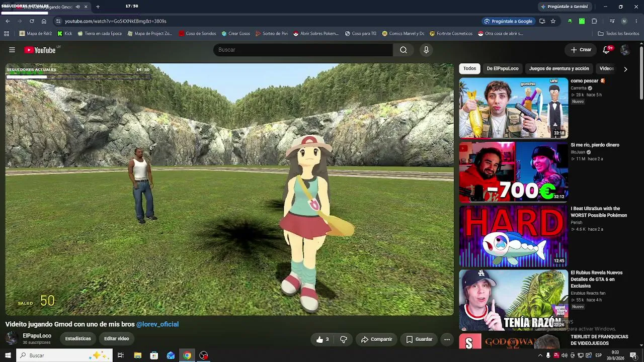Open the ElPapuLoco channel name link

click(x=37, y=336)
